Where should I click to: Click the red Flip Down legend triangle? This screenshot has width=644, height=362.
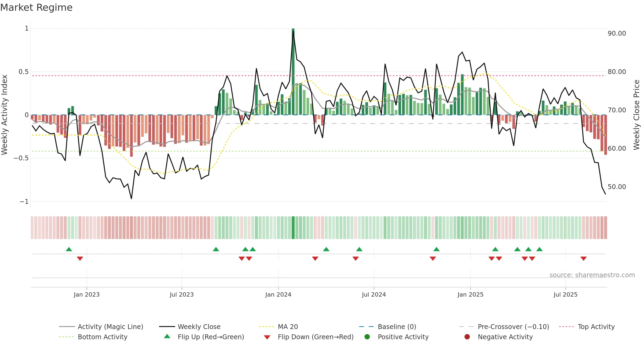[267, 337]
